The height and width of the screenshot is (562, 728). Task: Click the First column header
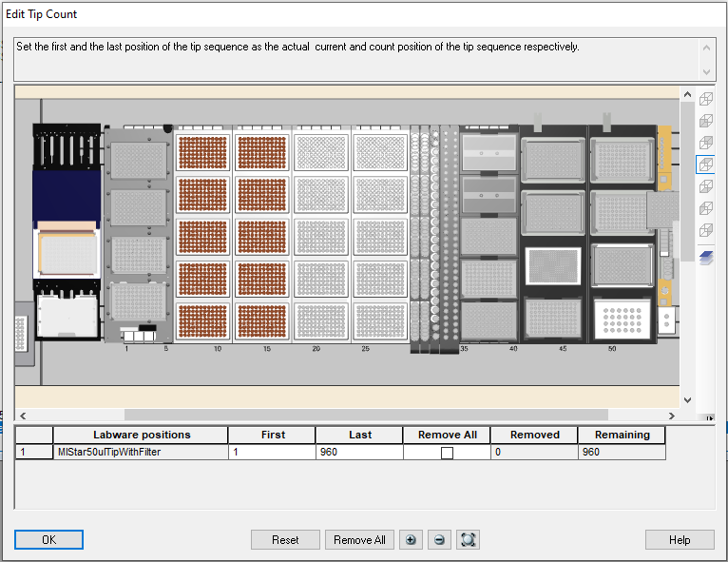point(272,435)
